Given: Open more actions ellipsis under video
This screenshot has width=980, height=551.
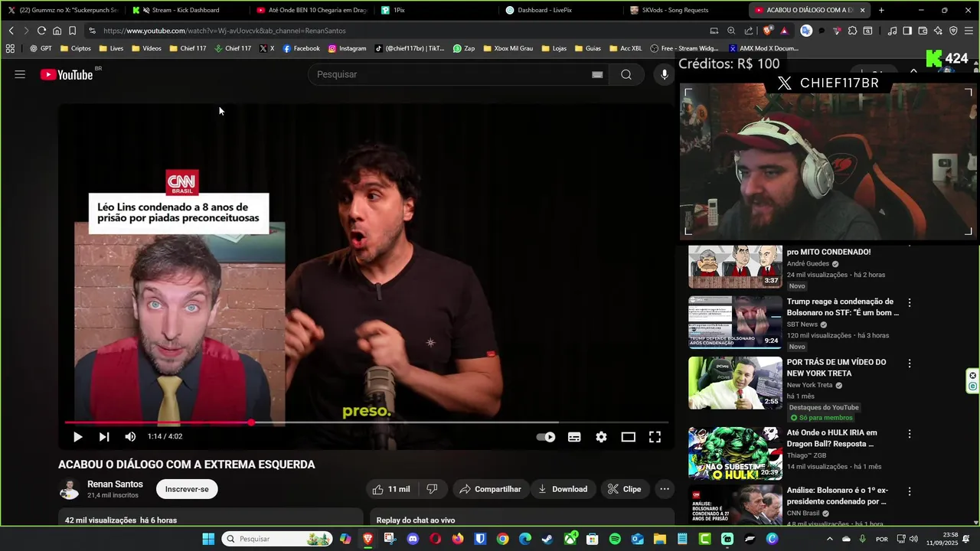Looking at the screenshot, I should click(x=665, y=489).
